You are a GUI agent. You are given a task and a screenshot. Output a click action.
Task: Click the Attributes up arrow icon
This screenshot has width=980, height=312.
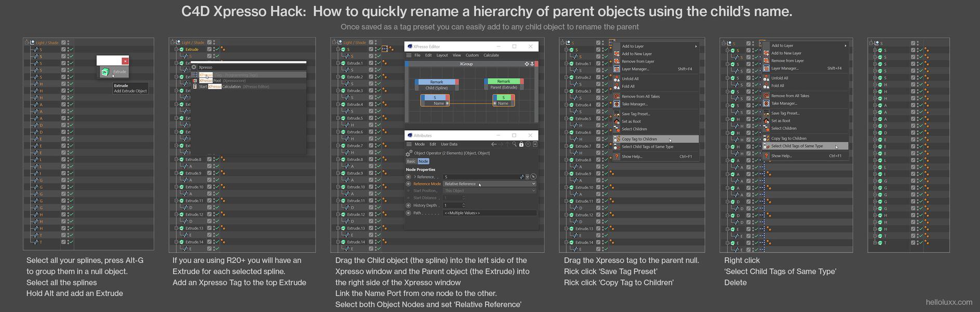click(508, 144)
